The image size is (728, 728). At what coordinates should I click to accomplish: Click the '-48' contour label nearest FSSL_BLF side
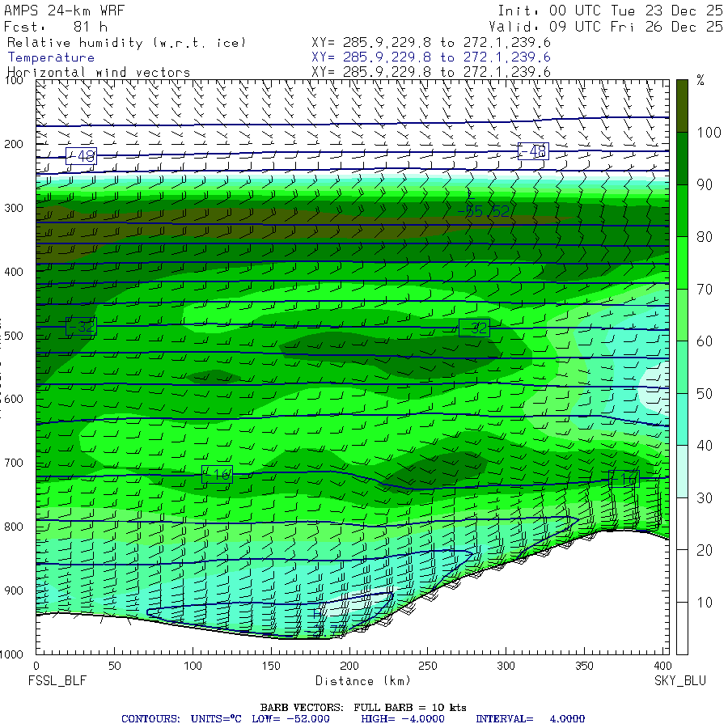coord(81,156)
